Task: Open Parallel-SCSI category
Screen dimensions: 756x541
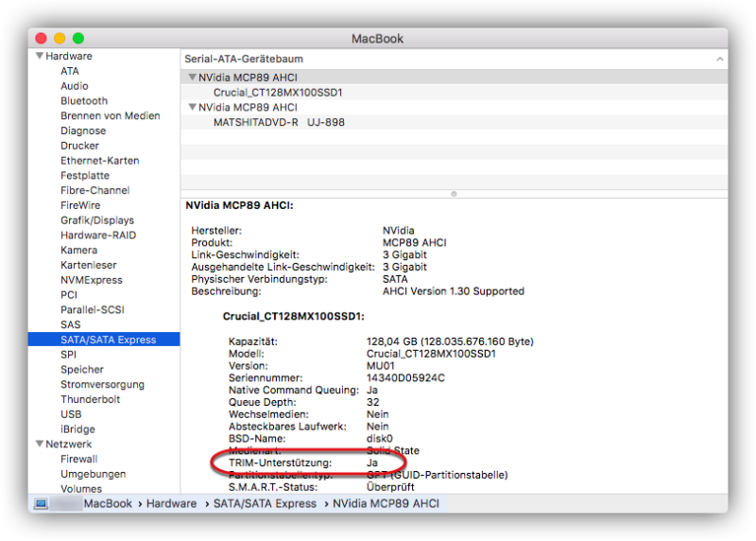Action: coord(93,310)
